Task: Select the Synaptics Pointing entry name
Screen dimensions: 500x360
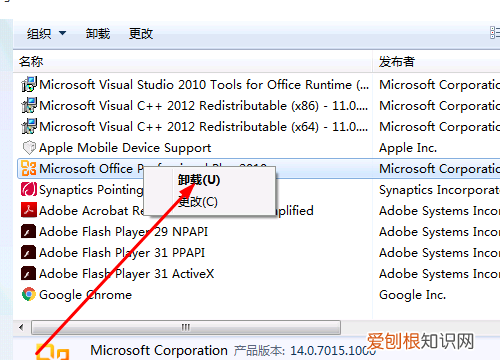Action: [91, 190]
